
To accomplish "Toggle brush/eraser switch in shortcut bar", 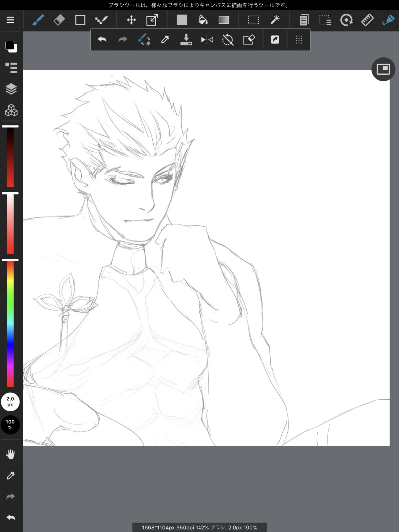I will (144, 40).
